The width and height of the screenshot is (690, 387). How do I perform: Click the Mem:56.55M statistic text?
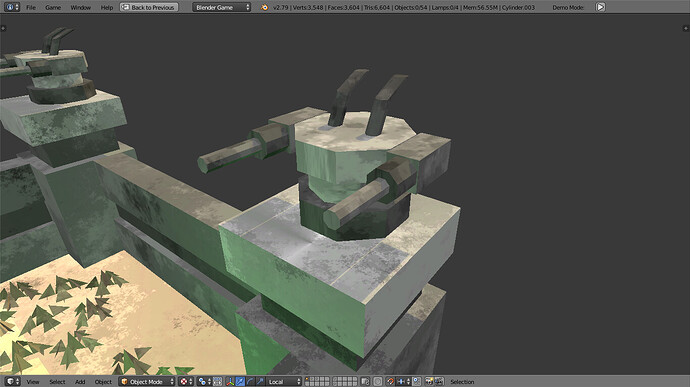(x=480, y=7)
